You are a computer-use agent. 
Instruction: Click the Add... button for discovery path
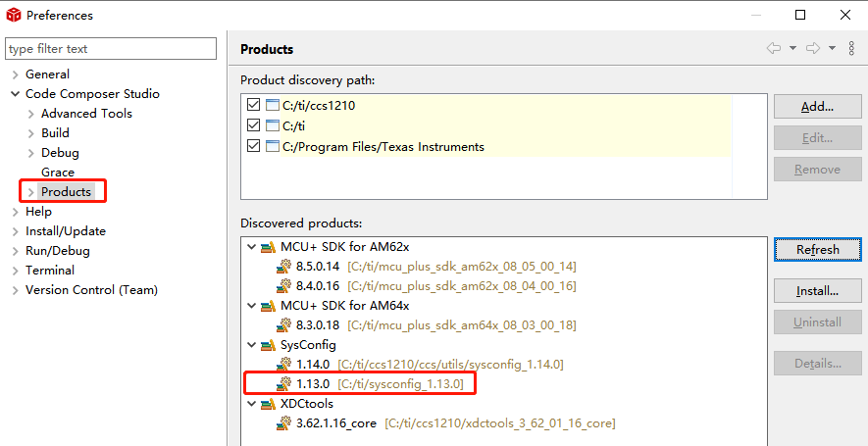point(817,107)
